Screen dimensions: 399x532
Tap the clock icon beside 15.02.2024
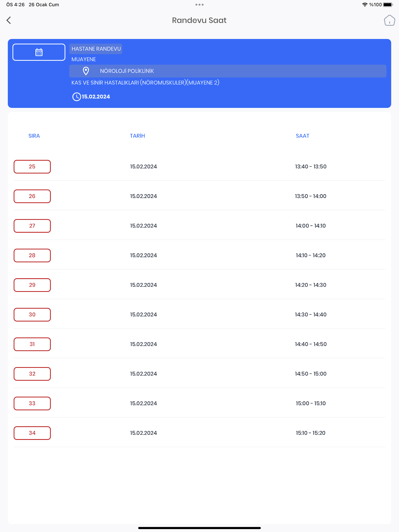[77, 97]
